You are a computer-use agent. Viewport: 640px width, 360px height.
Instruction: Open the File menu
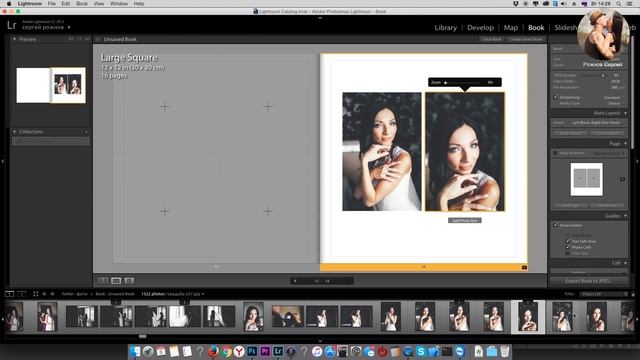click(x=51, y=4)
